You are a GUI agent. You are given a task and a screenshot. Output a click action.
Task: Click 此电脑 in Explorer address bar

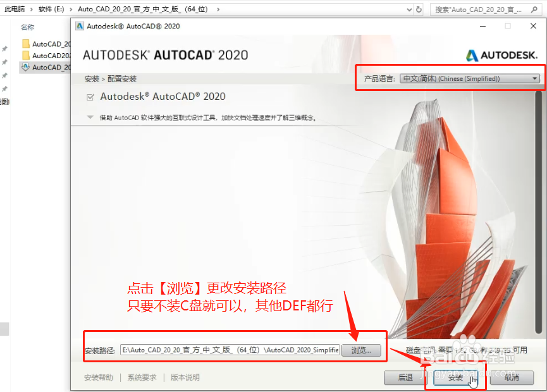tap(15, 9)
